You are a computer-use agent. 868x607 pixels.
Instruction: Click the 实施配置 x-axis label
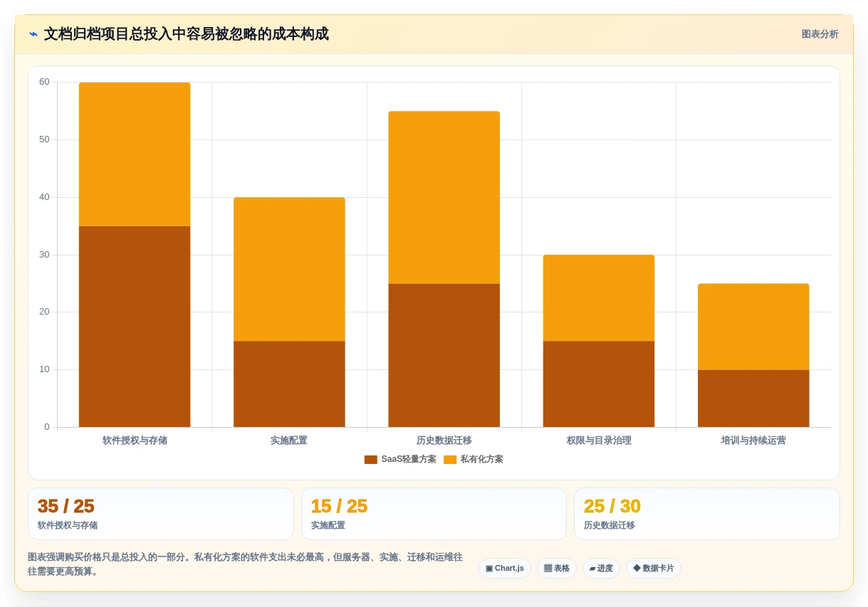pyautogui.click(x=289, y=440)
